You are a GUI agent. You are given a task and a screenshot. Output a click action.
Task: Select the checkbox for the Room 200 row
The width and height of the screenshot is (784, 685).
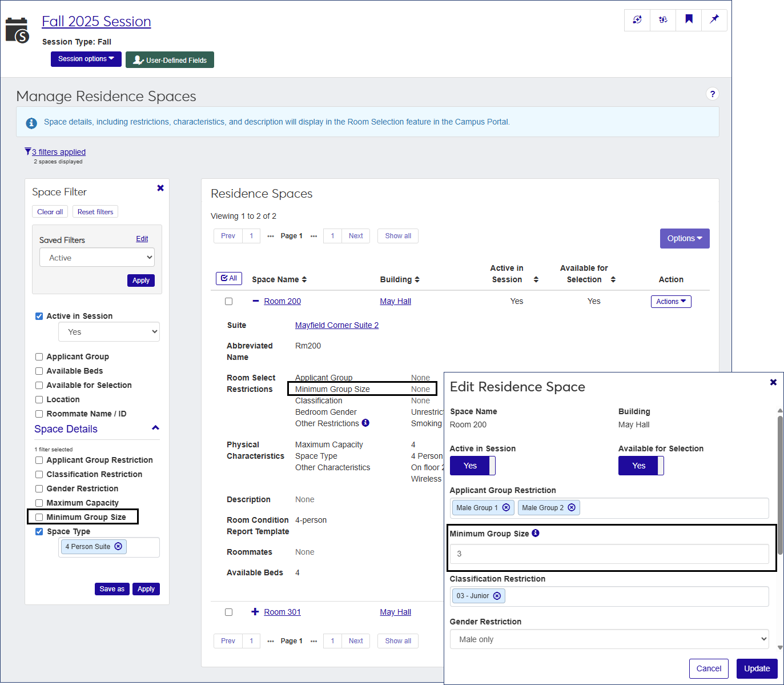[228, 301]
